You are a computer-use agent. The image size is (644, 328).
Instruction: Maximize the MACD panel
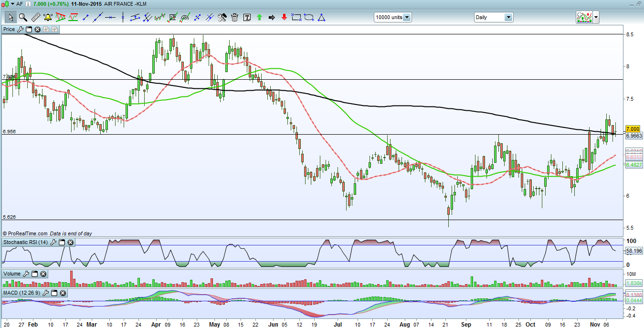54,293
